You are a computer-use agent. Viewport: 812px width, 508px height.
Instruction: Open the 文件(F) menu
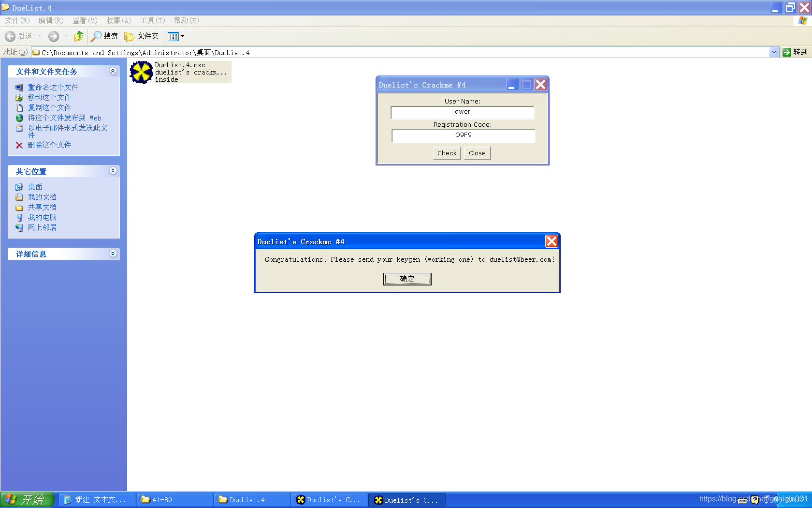(x=17, y=21)
